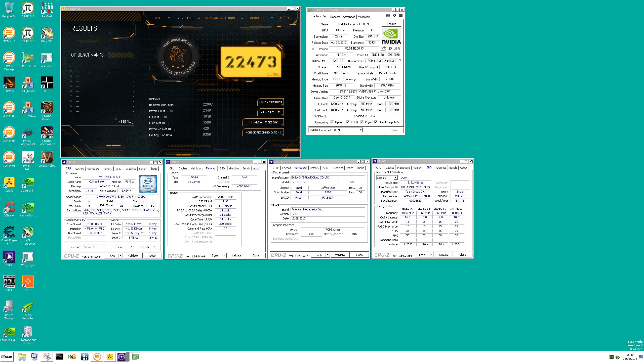Open the GPUPI 3.2 desktop icon
644x362 pixels.
(x=28, y=10)
